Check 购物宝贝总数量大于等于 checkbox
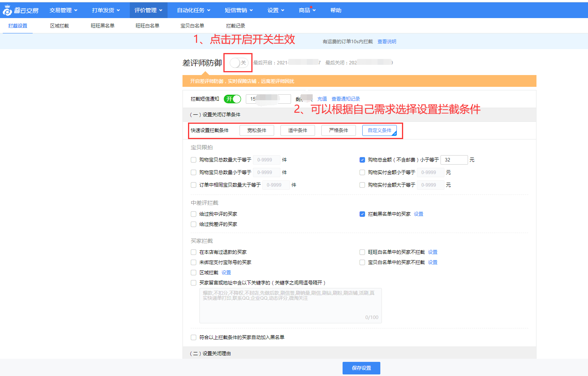Image resolution: width=588 pixels, height=376 pixels. pyautogui.click(x=194, y=160)
